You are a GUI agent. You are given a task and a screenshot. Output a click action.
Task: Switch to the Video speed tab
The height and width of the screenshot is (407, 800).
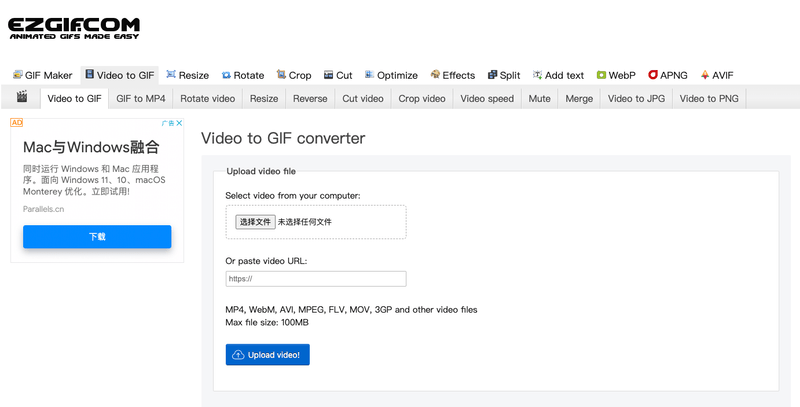[486, 99]
